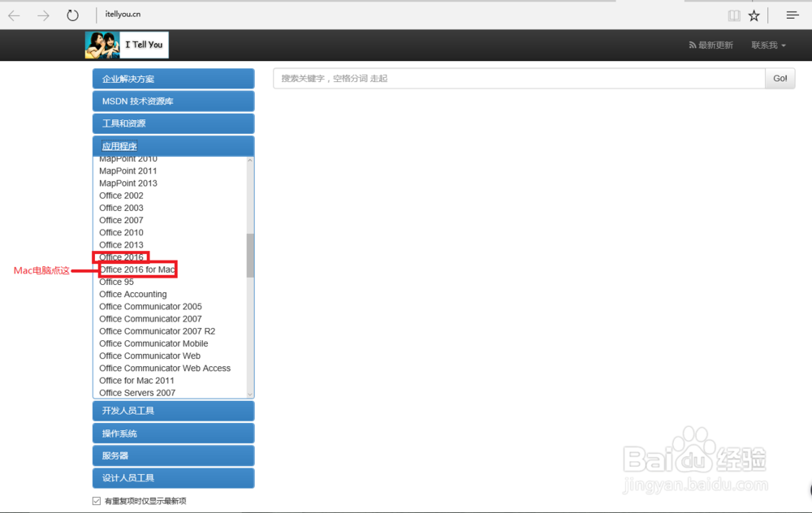Add page to favorites star icon
Image resolution: width=812 pixels, height=513 pixels.
point(754,15)
